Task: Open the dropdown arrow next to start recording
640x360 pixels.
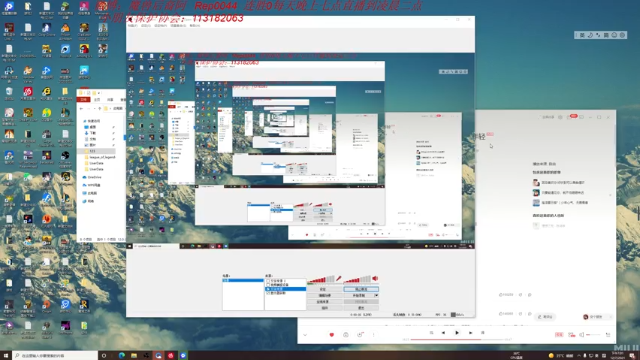Action: pos(376,295)
